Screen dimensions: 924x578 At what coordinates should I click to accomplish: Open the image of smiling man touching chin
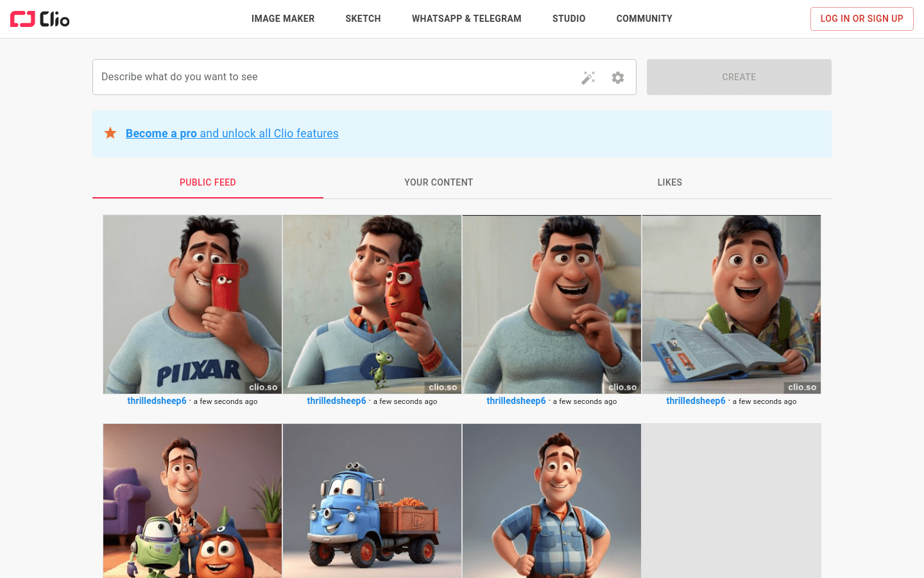coord(552,304)
